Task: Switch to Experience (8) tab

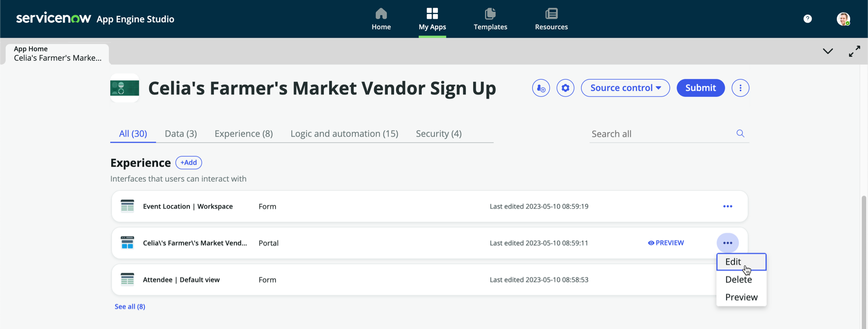Action: 244,134
